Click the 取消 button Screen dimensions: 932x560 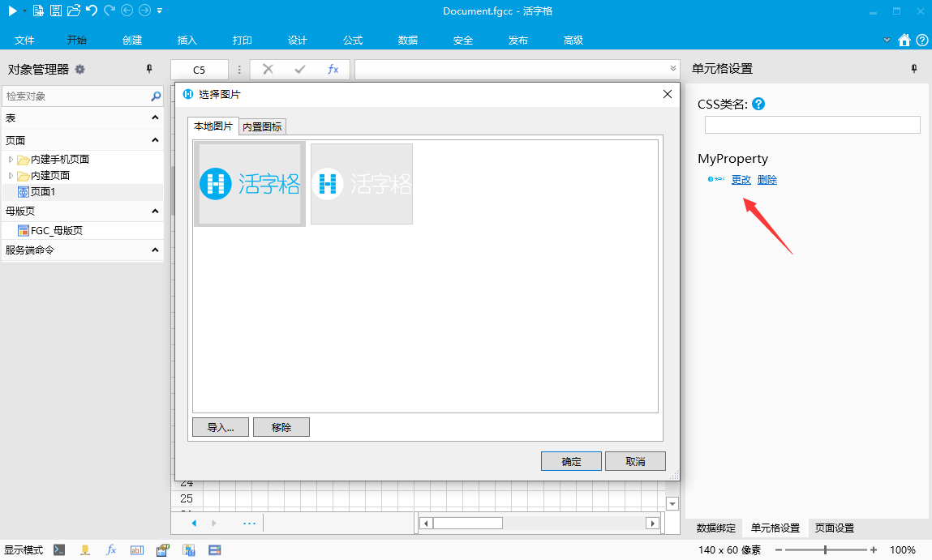[x=635, y=461]
